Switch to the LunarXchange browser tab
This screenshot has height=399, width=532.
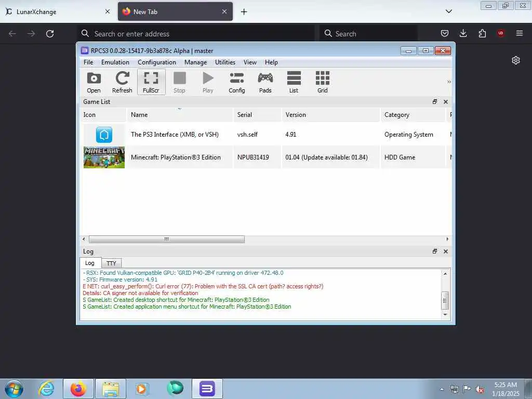click(x=58, y=11)
